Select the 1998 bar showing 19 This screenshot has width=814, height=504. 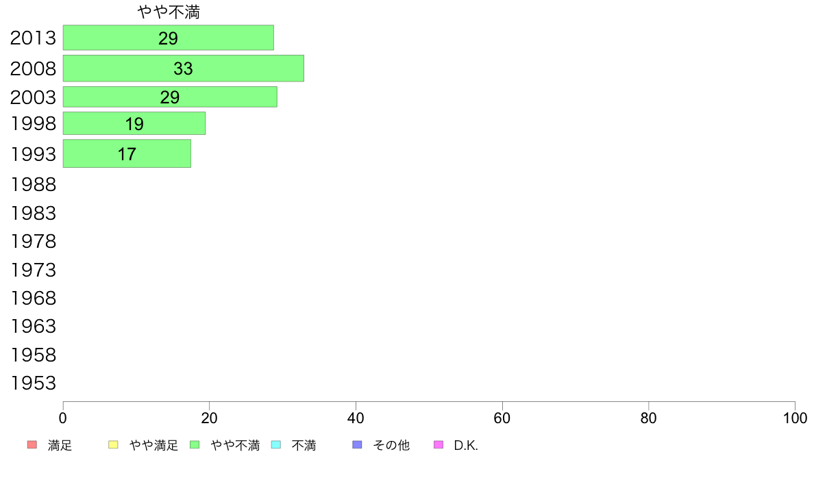134,123
